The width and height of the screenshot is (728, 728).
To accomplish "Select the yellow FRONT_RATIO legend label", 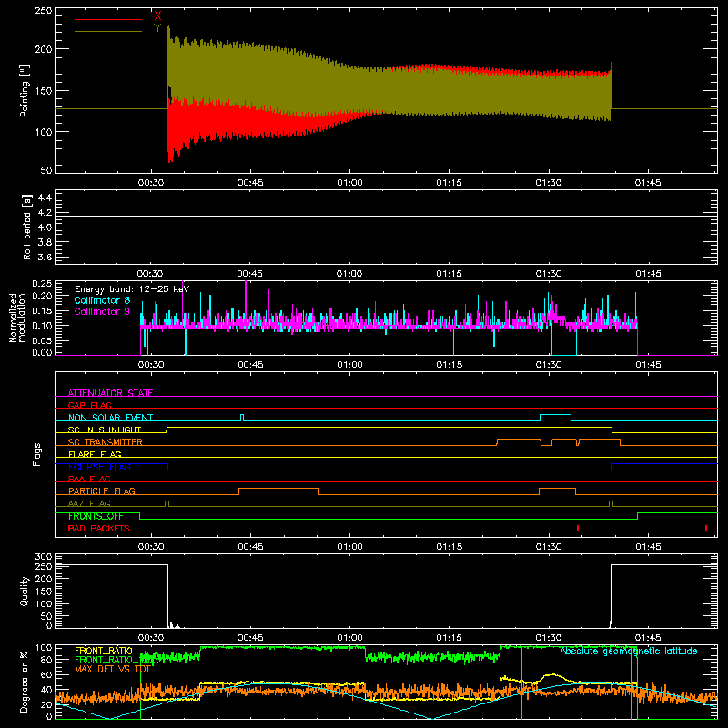I will [x=104, y=651].
